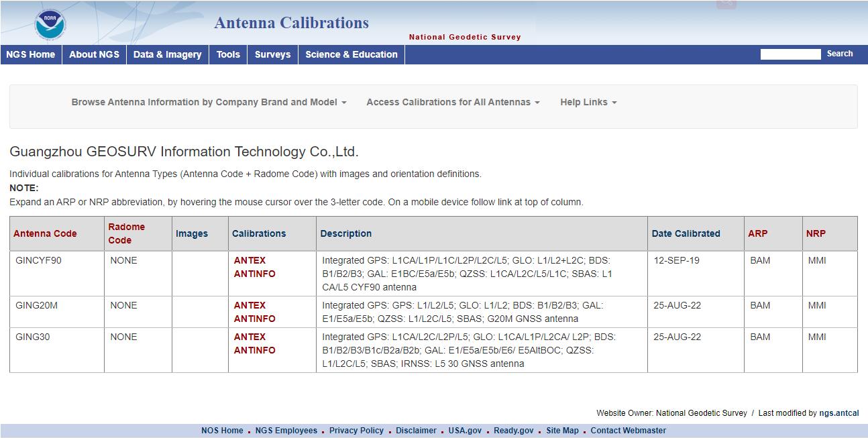The image size is (868, 438).
Task: Click the Description column header
Action: (346, 233)
